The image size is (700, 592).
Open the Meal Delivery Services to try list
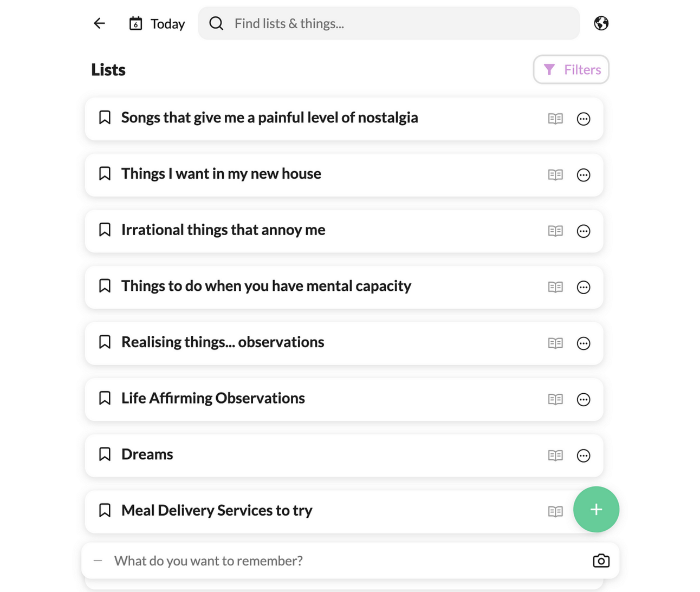click(217, 511)
